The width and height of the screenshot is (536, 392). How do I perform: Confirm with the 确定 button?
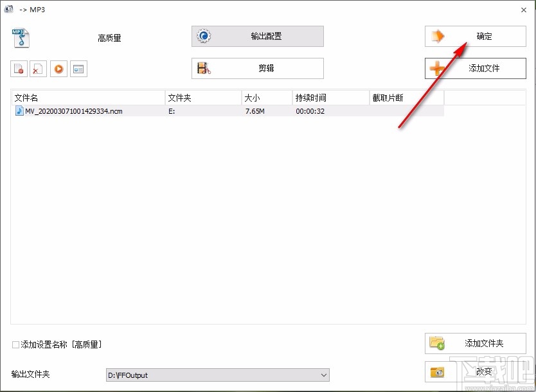[x=475, y=36]
